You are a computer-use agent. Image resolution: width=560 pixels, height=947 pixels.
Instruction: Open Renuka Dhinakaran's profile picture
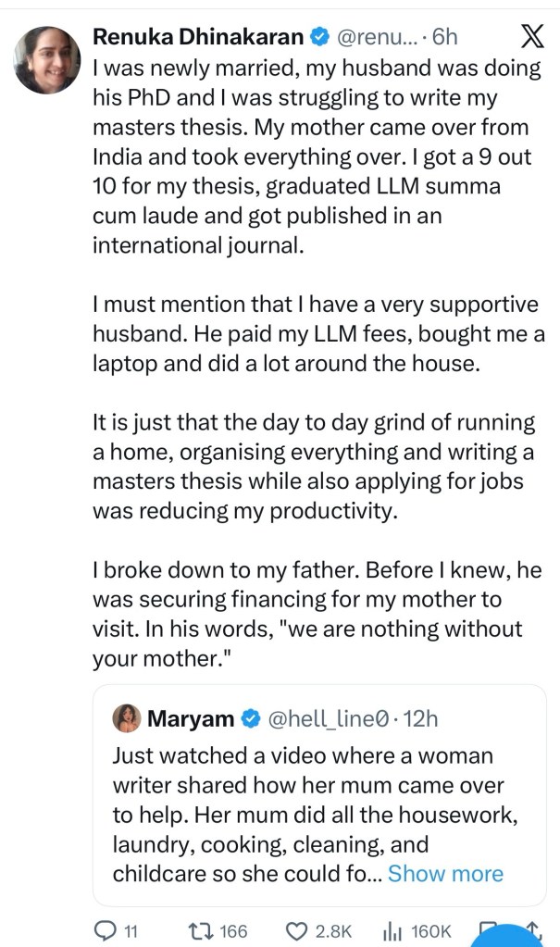tap(45, 61)
